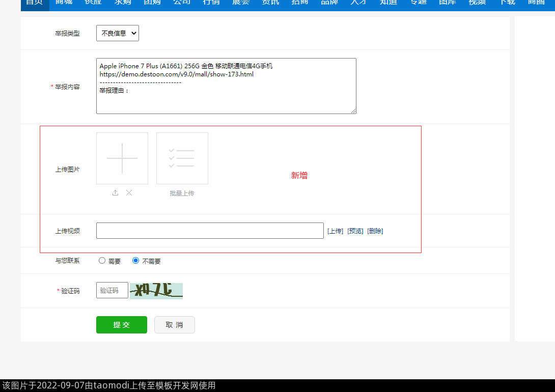Open the 举报类型 dropdown

pos(118,34)
